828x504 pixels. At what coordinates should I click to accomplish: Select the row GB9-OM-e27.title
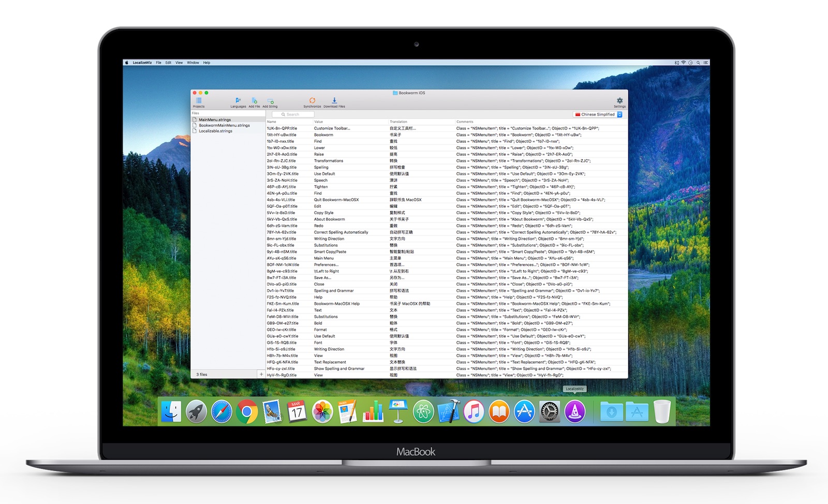(x=447, y=323)
